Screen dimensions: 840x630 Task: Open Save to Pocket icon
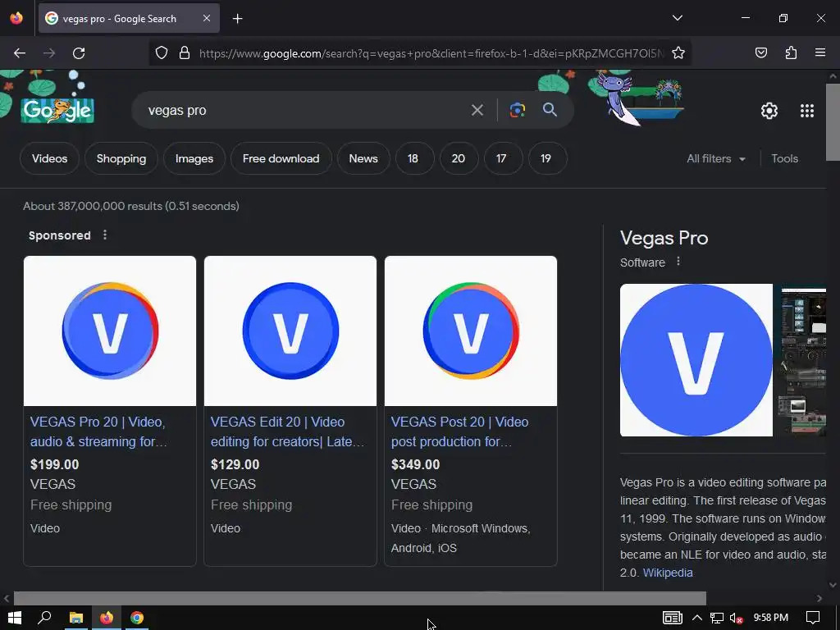click(760, 52)
